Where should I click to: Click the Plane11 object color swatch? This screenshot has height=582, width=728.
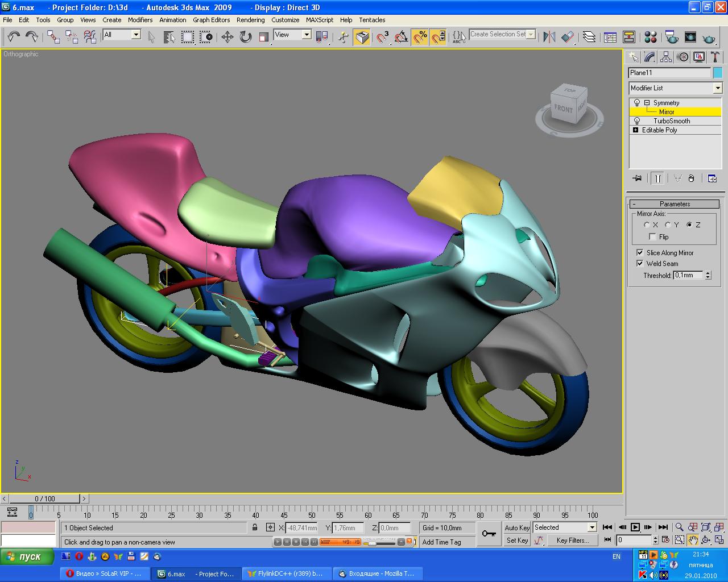tap(718, 73)
